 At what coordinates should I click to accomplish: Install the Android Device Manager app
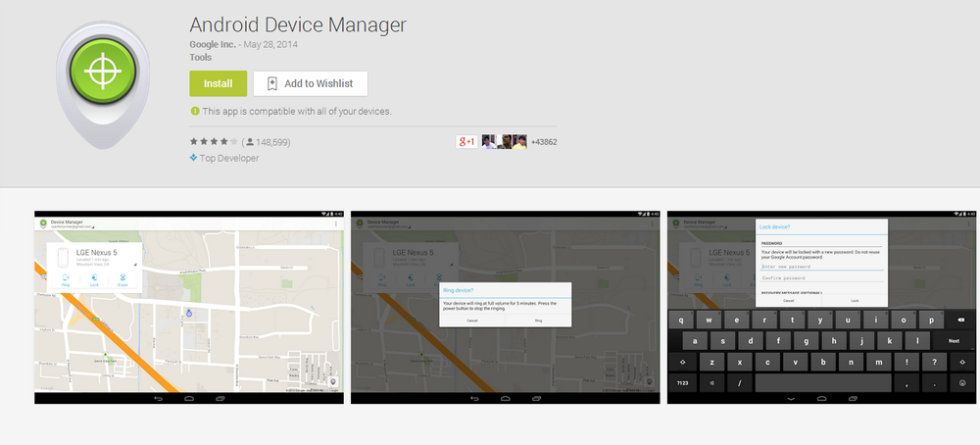point(218,83)
